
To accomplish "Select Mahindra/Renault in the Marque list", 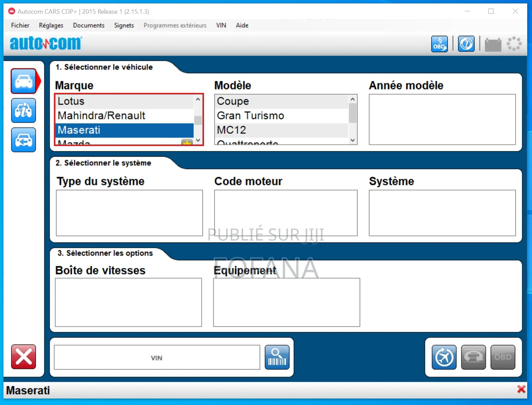I will (x=125, y=116).
